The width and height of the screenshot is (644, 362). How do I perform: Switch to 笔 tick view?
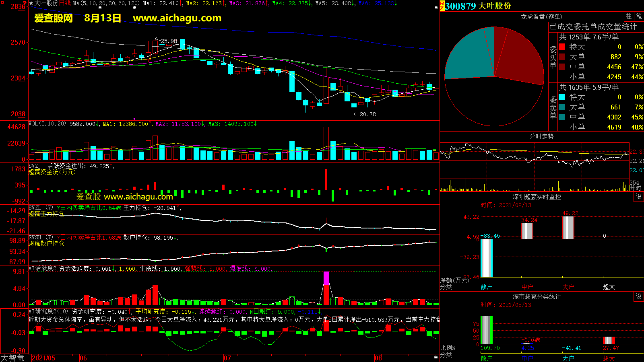point(639,16)
